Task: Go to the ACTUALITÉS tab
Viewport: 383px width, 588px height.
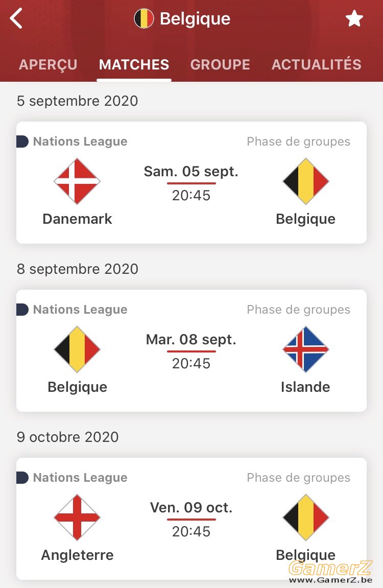Action: coord(317,64)
